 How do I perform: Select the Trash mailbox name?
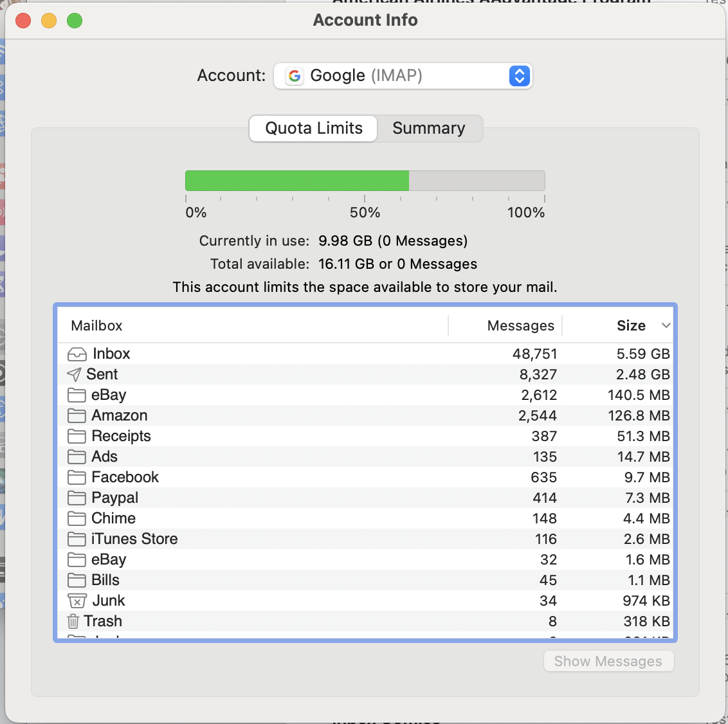point(103,621)
